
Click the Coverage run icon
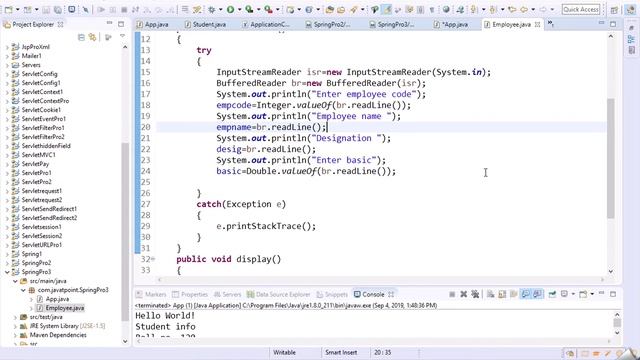249,9
